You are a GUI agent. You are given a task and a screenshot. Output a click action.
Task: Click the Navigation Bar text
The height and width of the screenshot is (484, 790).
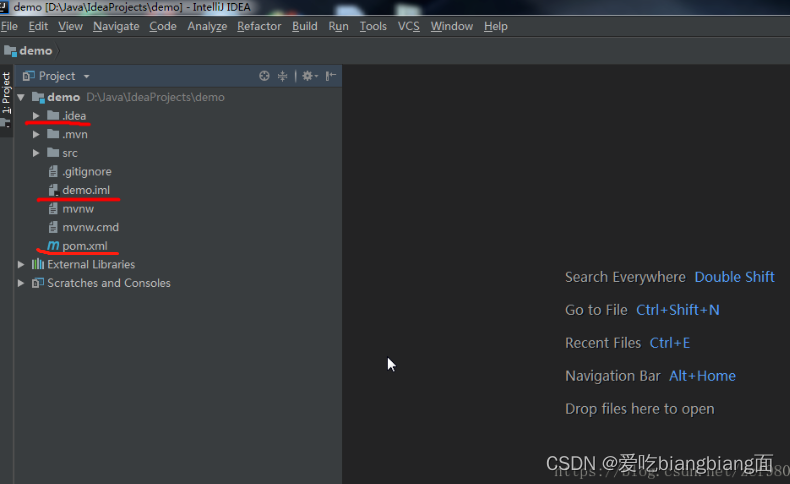coord(613,376)
